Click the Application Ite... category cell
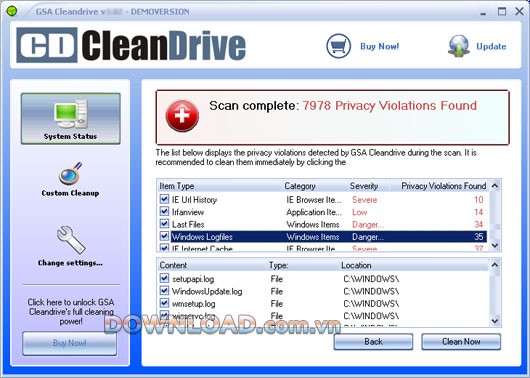This screenshot has width=530, height=378. pos(314,212)
